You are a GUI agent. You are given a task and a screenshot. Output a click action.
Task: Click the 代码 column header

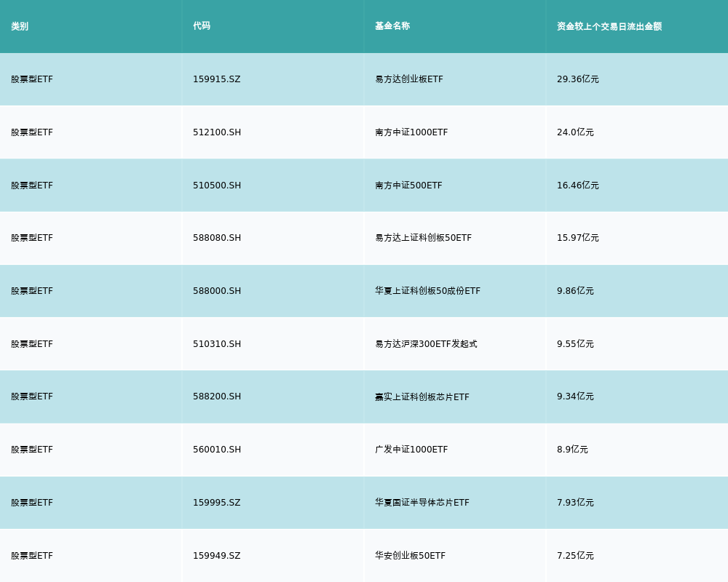(200, 26)
